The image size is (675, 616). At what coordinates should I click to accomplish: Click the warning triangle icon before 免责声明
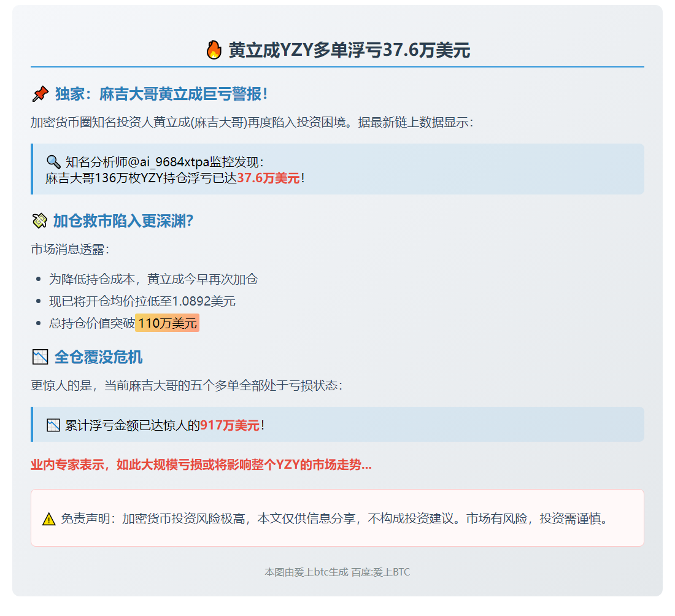click(49, 519)
